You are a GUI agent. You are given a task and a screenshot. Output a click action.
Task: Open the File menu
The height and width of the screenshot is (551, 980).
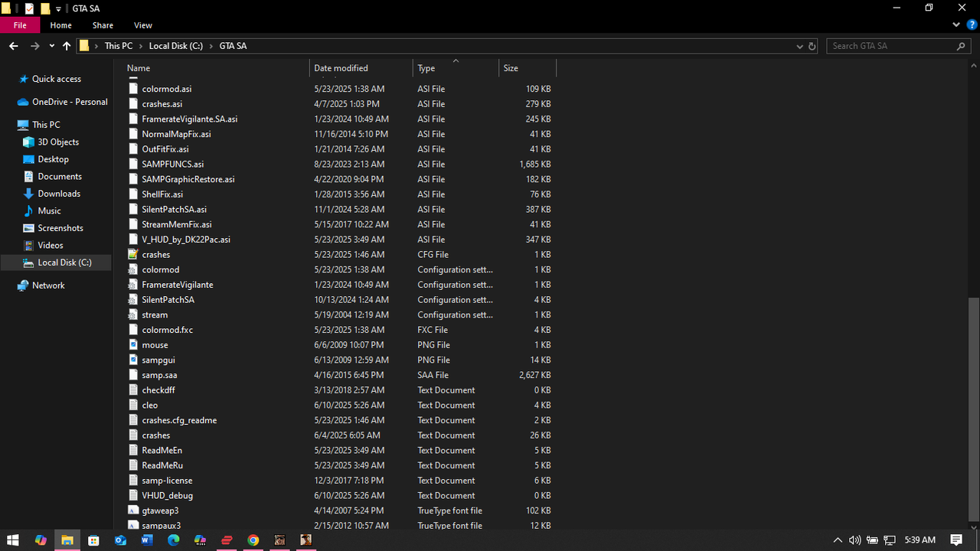20,25
